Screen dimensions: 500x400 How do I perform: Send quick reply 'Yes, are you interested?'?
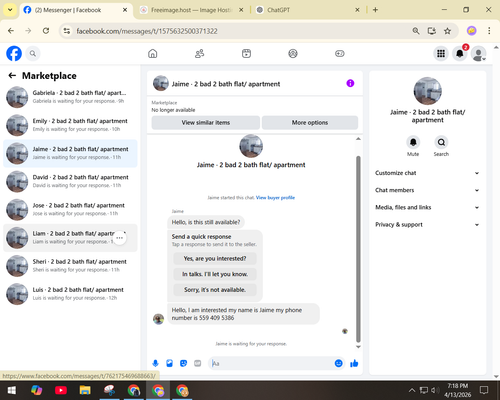tap(215, 259)
